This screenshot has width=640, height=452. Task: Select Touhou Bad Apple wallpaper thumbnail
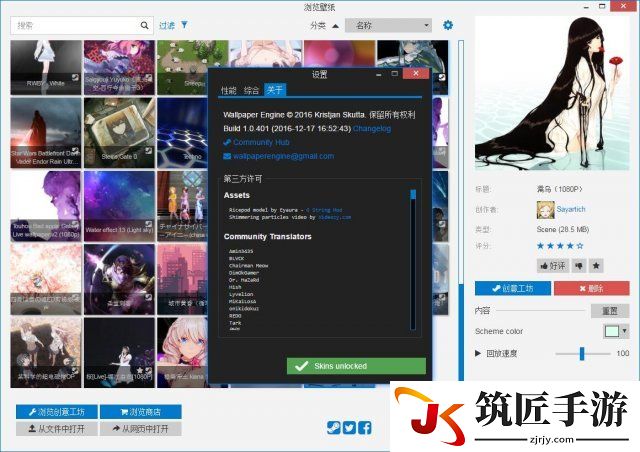coord(46,206)
